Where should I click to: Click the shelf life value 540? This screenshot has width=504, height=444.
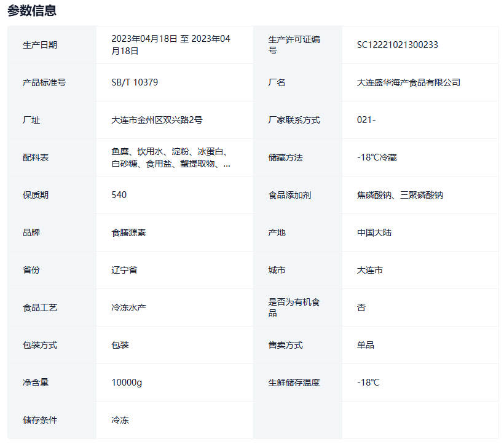pos(119,195)
